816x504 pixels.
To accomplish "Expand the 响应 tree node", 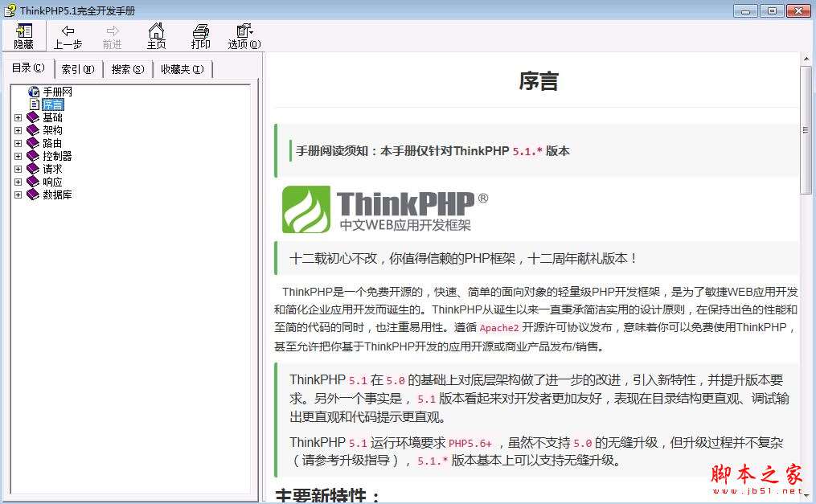I will coord(18,182).
